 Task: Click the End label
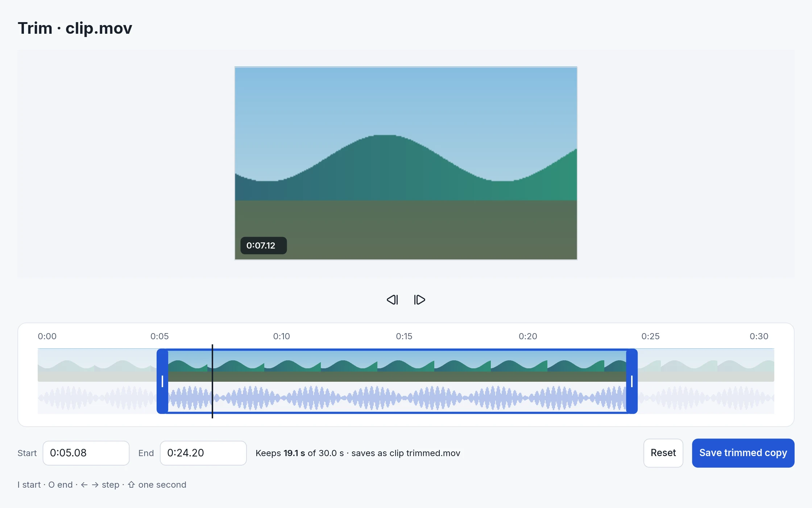point(146,453)
